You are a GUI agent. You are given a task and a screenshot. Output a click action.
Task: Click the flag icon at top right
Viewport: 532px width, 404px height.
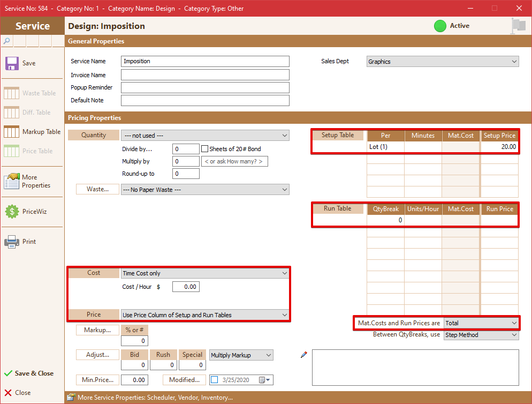click(519, 26)
